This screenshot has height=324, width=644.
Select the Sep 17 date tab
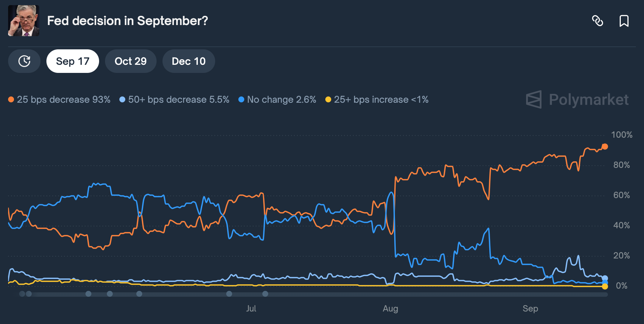click(73, 61)
